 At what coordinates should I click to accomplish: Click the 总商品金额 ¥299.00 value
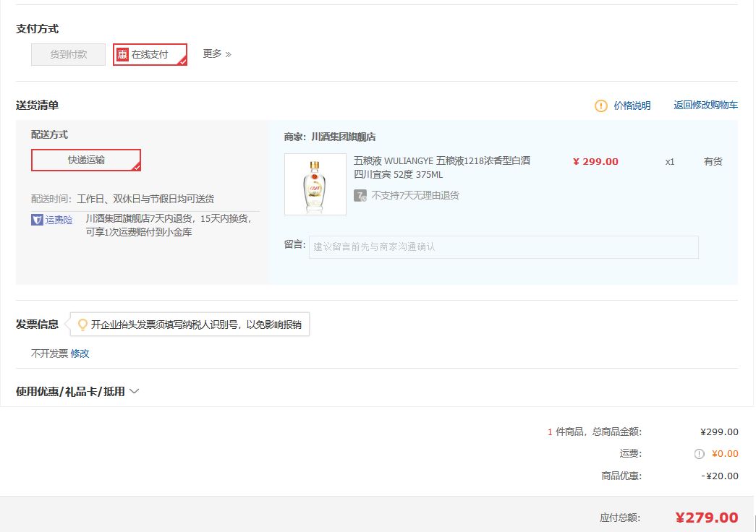tap(719, 432)
